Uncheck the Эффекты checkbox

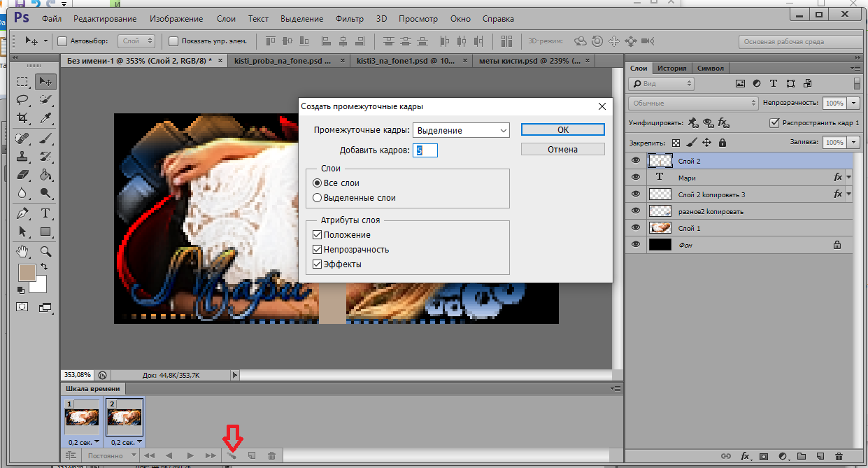[318, 264]
